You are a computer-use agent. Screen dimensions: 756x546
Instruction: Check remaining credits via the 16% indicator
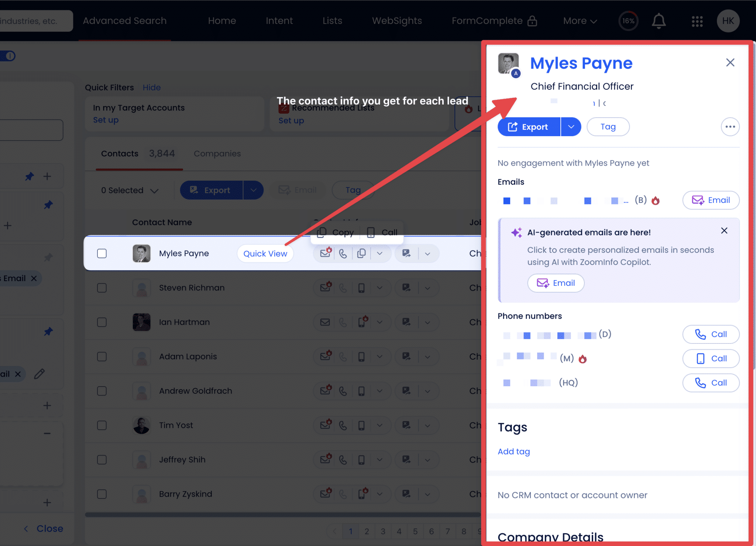tap(628, 21)
